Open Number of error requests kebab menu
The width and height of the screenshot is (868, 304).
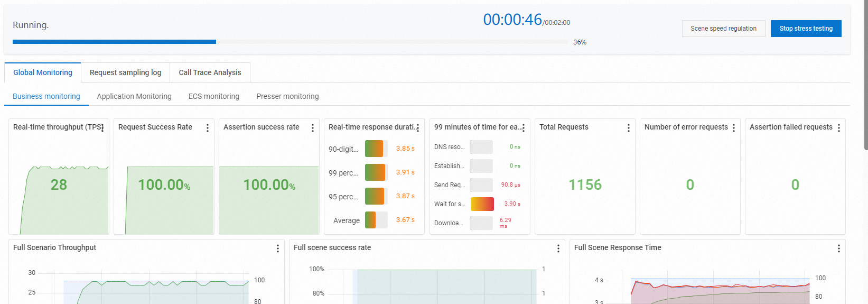tap(734, 128)
